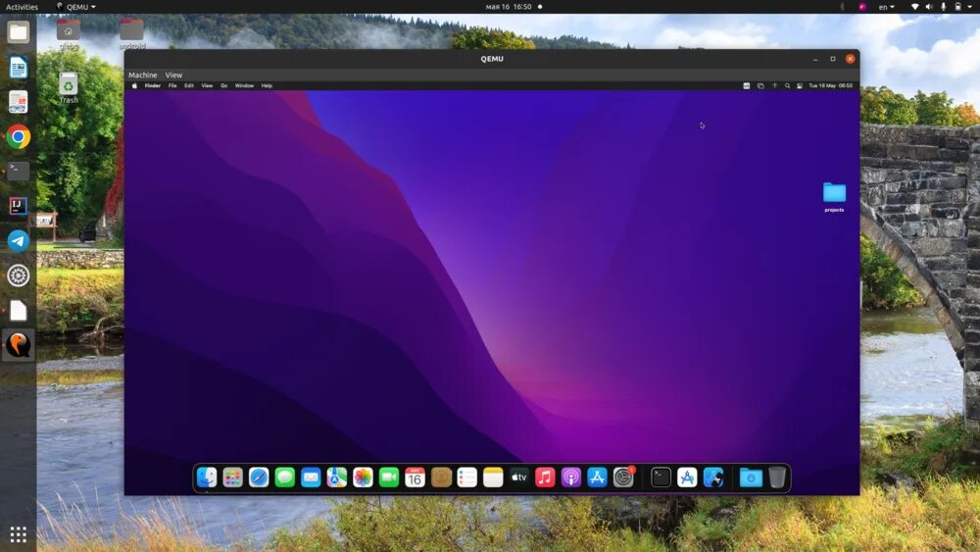The image size is (980, 552).
Task: Open the macOS View menu beside Edit
Action: [x=207, y=85]
